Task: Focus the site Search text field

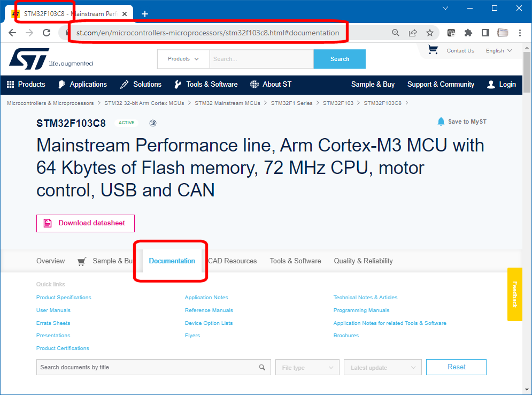Action: pos(261,59)
